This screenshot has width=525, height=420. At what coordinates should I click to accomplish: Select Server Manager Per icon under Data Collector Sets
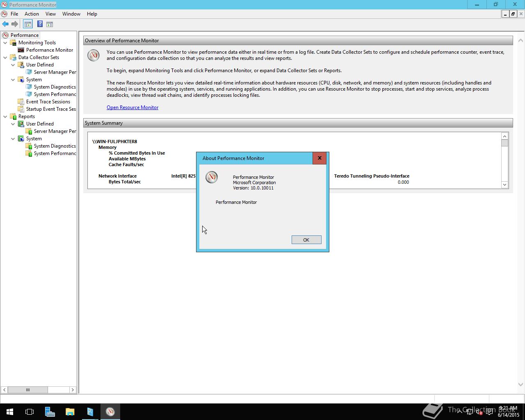pyautogui.click(x=29, y=72)
